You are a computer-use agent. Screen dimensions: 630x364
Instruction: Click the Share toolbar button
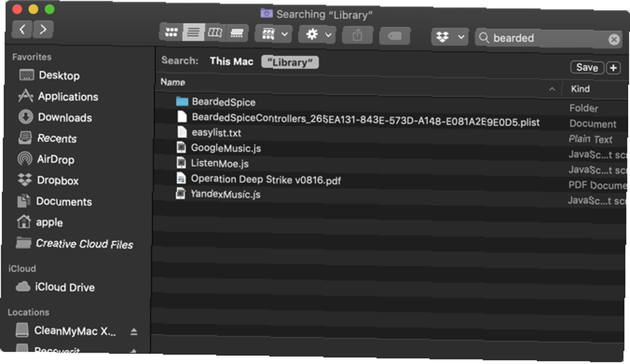pos(357,35)
